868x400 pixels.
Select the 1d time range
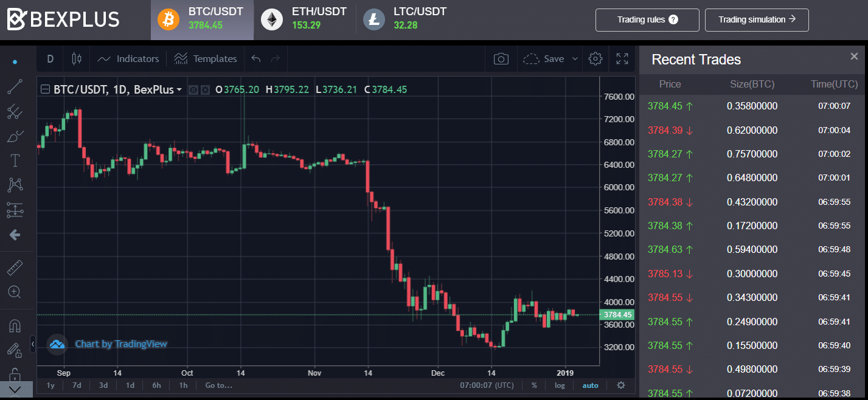click(x=130, y=385)
